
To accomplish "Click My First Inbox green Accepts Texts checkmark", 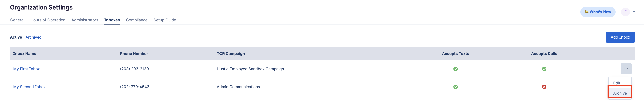I will (455, 69).
